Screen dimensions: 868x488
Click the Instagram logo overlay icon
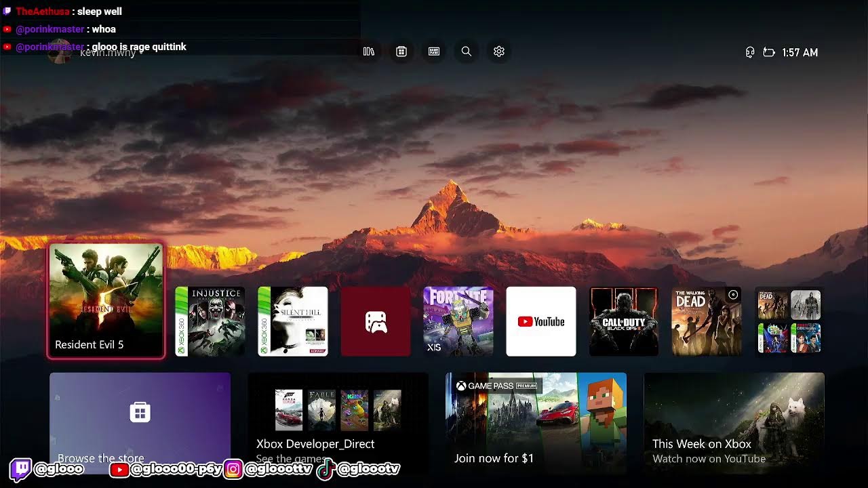[233, 469]
